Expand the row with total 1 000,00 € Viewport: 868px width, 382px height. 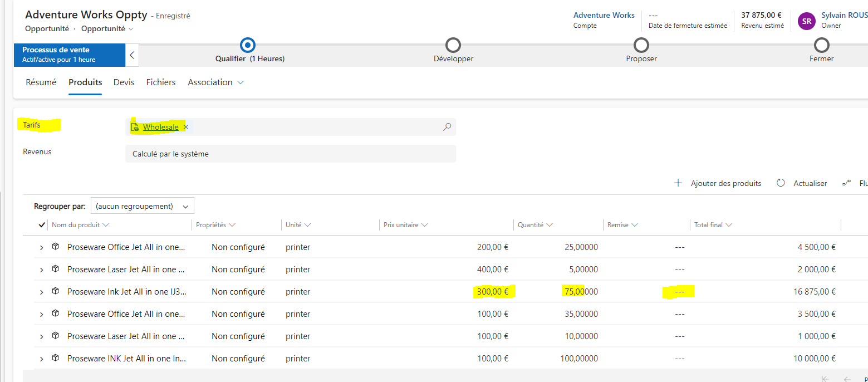[41, 336]
